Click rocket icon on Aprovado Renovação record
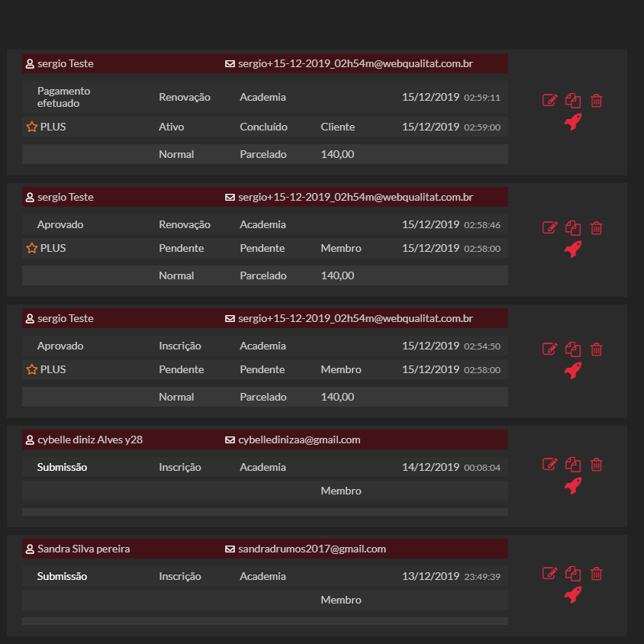The height and width of the screenshot is (644, 644). click(573, 249)
